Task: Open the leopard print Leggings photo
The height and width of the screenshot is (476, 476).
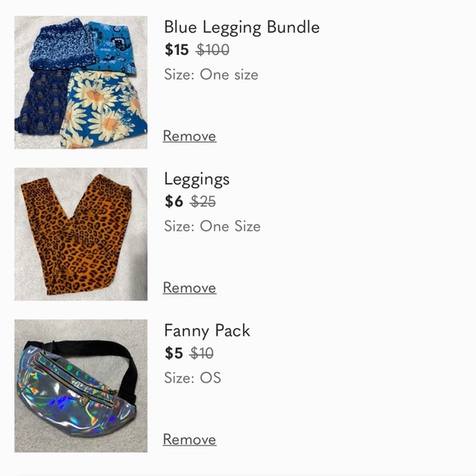Action: click(x=80, y=234)
